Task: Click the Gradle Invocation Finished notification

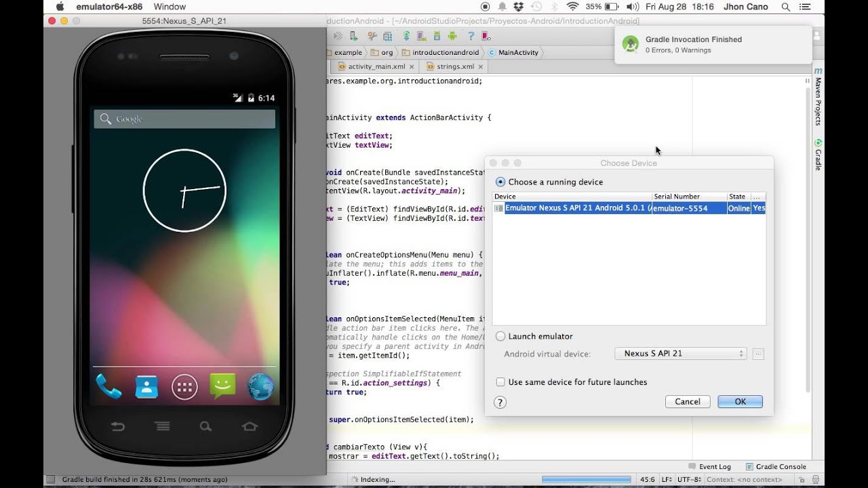Action: click(713, 45)
